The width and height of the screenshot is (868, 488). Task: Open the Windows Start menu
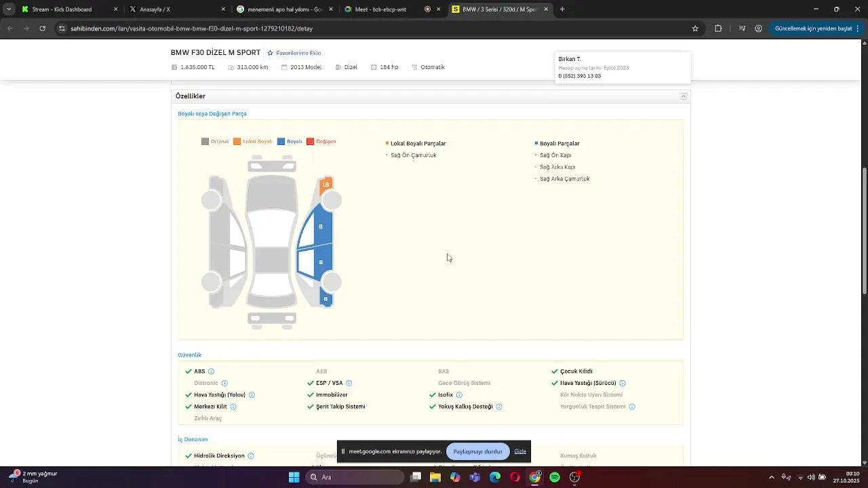(294, 477)
